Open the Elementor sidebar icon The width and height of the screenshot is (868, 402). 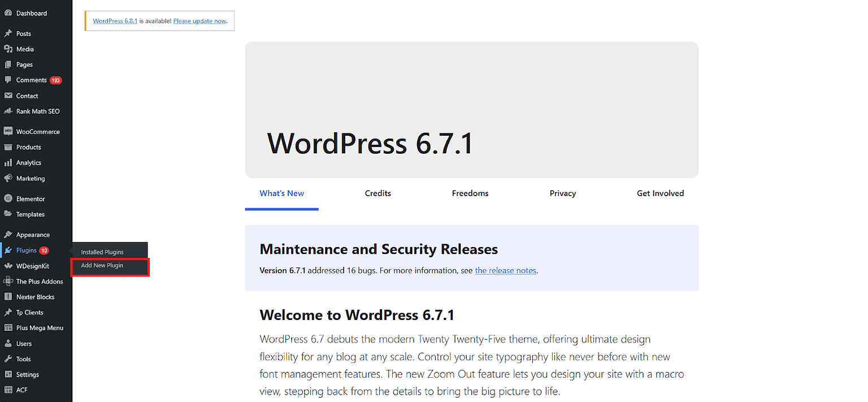click(x=8, y=198)
